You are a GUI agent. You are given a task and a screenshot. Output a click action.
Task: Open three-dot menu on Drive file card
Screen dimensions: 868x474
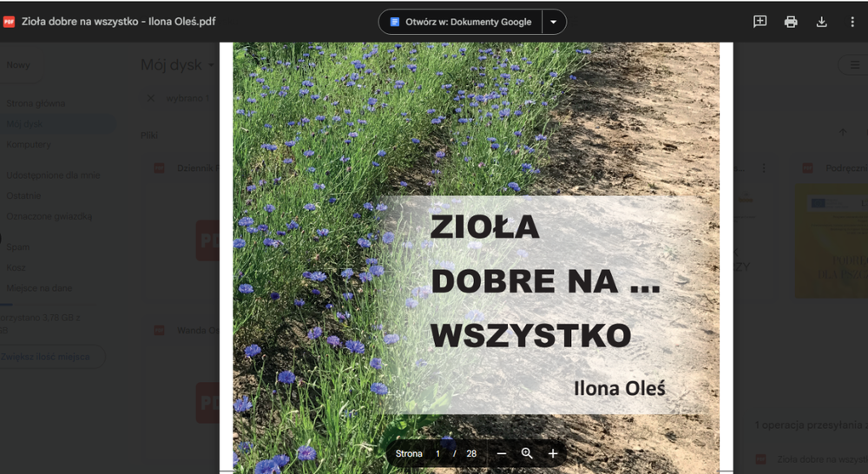tap(764, 168)
